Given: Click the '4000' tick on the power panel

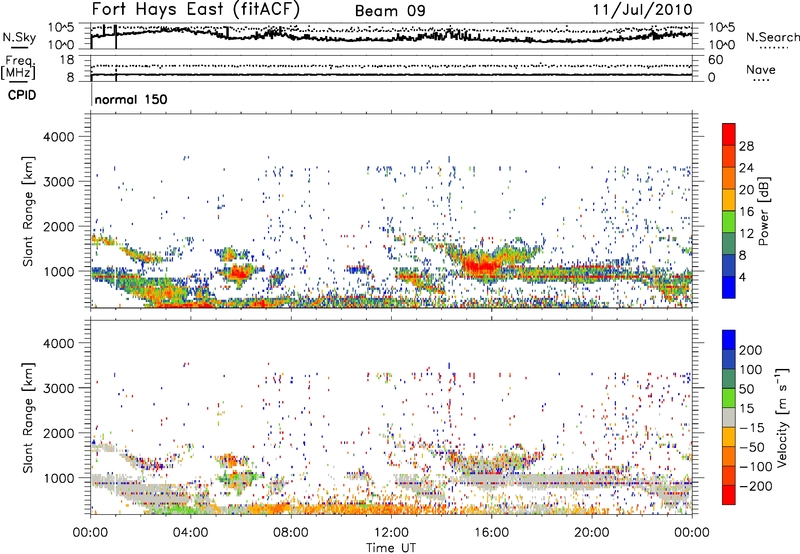Looking at the screenshot, I should 58,137.
